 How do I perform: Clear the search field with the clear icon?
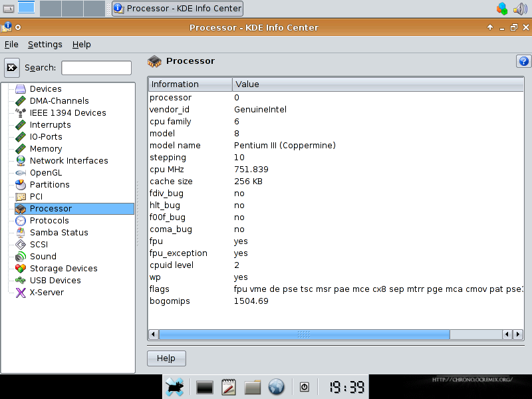[12, 68]
